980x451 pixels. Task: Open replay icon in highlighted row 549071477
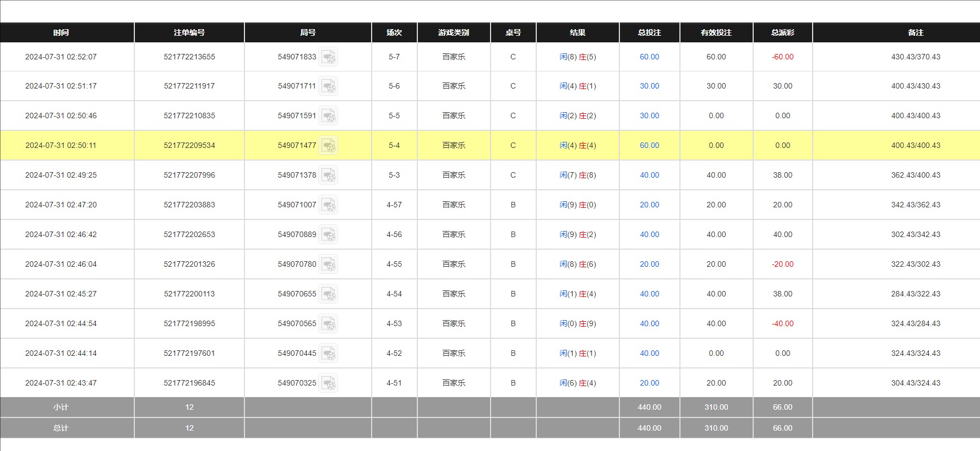tap(329, 146)
